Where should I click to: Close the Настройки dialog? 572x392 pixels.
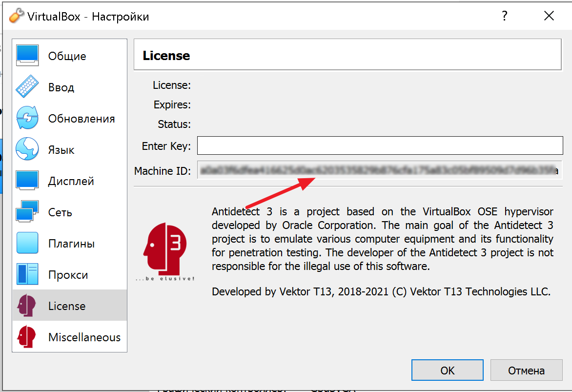click(549, 16)
